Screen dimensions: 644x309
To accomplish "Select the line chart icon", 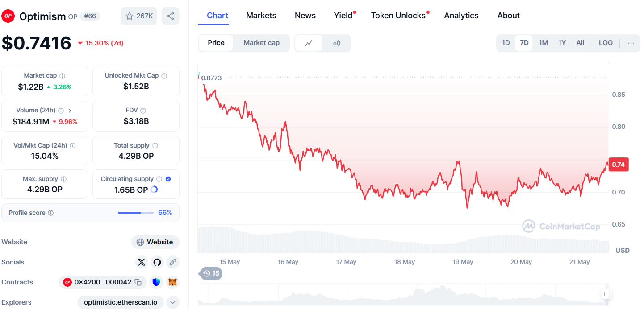I will coord(309,43).
